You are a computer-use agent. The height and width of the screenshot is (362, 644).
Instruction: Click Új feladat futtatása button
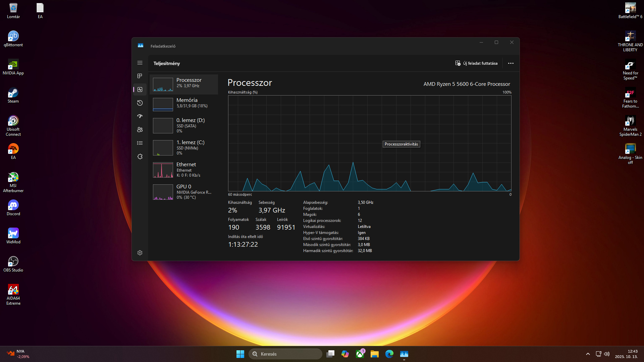pyautogui.click(x=476, y=63)
